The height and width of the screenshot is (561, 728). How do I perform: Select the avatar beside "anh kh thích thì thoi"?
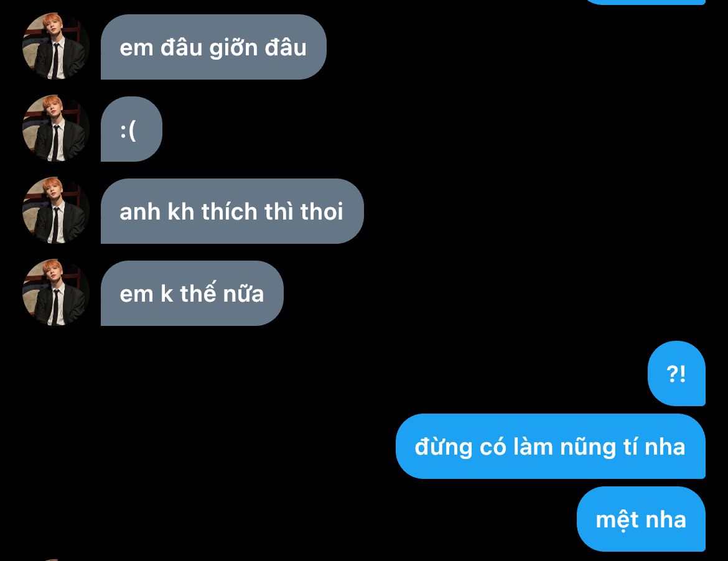[56, 211]
